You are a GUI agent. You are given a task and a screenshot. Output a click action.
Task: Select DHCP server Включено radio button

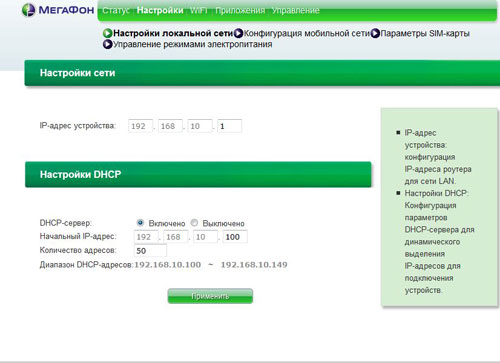[x=140, y=223]
